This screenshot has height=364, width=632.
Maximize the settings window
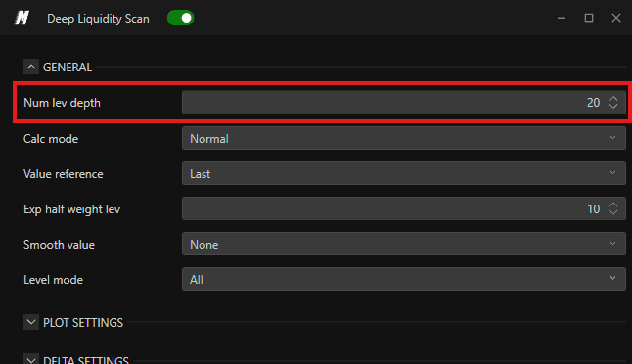tap(589, 19)
